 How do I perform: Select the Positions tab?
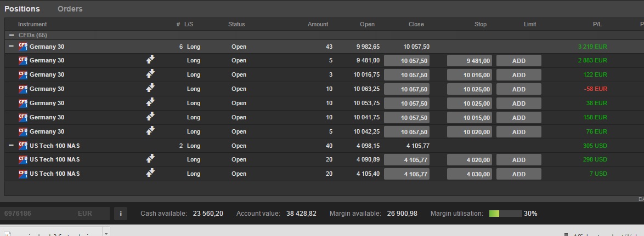[x=22, y=9]
